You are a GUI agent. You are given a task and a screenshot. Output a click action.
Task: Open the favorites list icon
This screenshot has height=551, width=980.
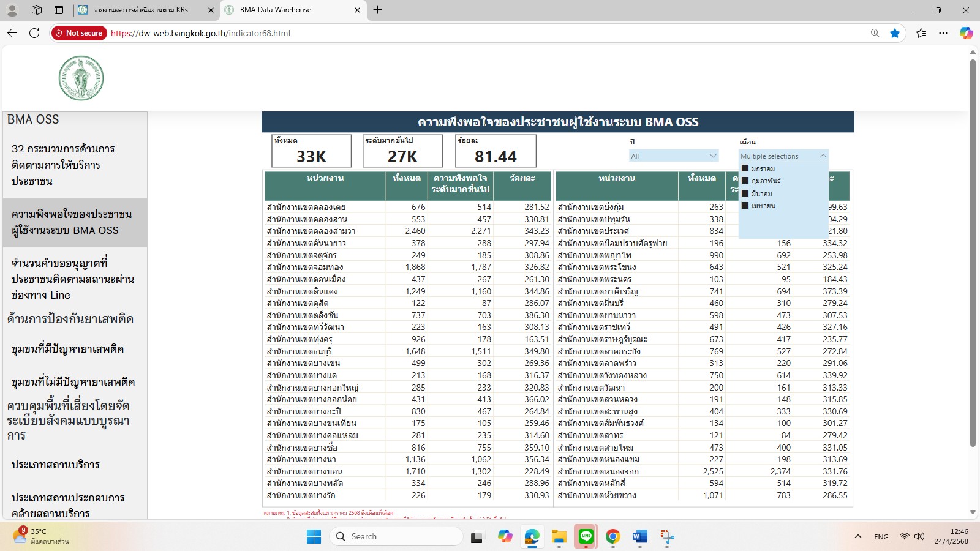click(921, 33)
